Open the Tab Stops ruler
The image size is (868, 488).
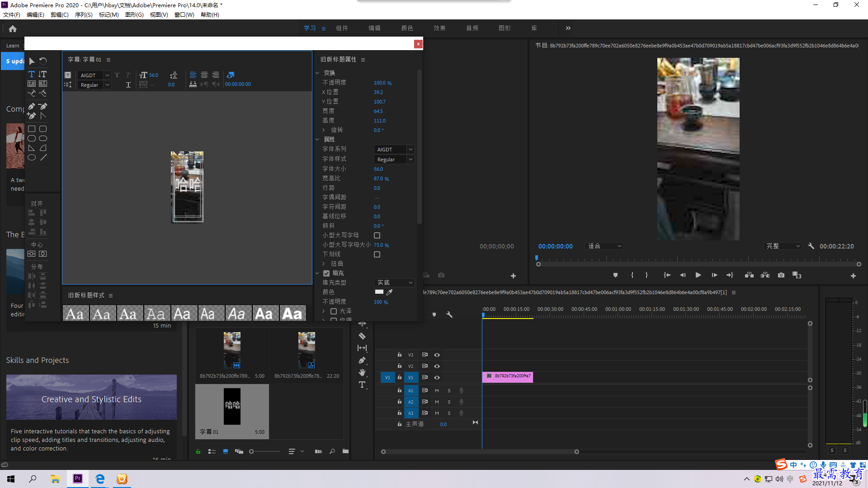193,84
